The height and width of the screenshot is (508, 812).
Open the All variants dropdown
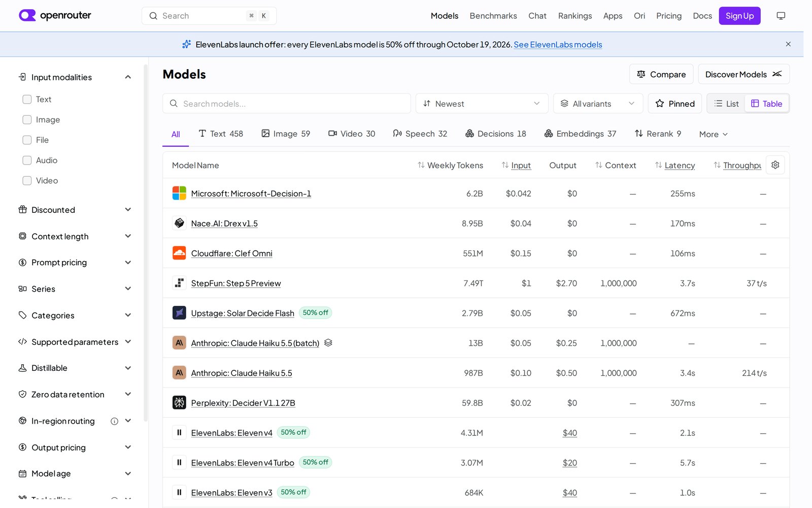[598, 104]
